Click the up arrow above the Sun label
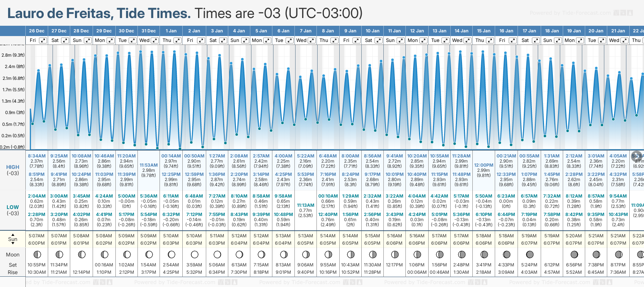The height and width of the screenshot is (287, 644). pos(13,234)
